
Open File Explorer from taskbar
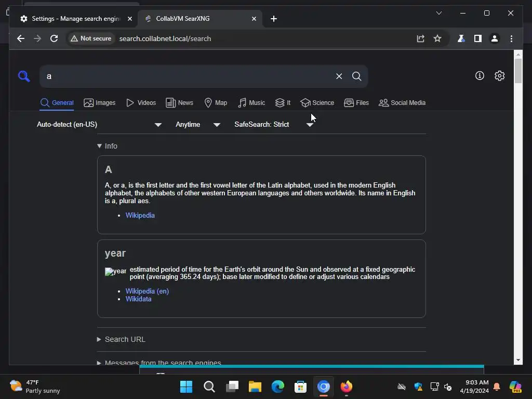pos(255,387)
